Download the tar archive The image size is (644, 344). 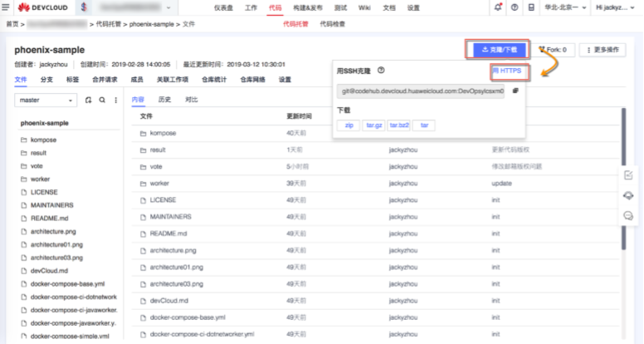[x=424, y=125]
